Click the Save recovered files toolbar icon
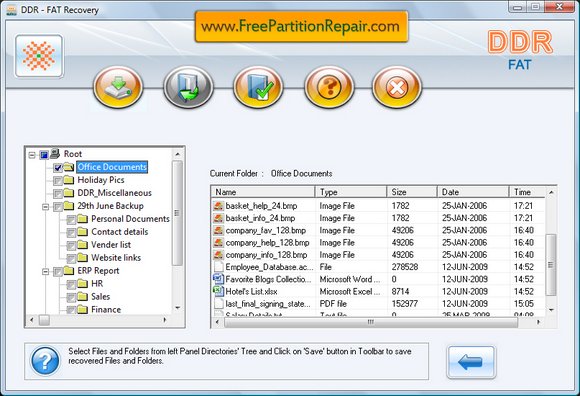 (x=118, y=87)
